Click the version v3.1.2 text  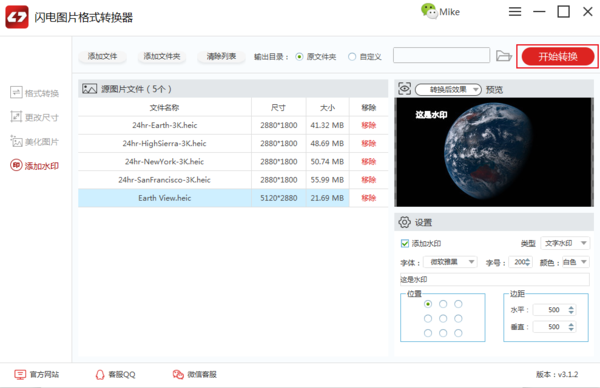pos(557,374)
